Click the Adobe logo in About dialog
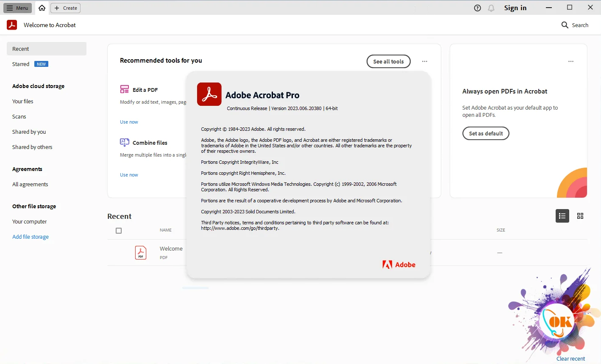This screenshot has width=601, height=364. (399, 265)
